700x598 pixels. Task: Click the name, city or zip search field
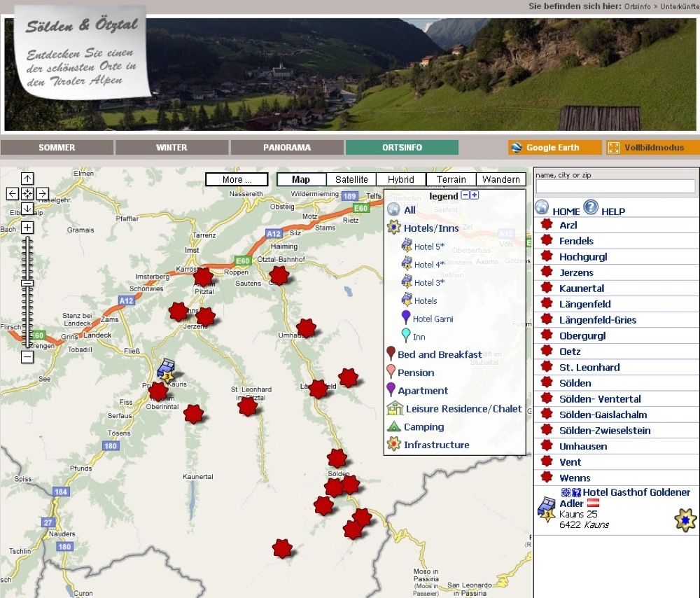pyautogui.click(x=615, y=186)
